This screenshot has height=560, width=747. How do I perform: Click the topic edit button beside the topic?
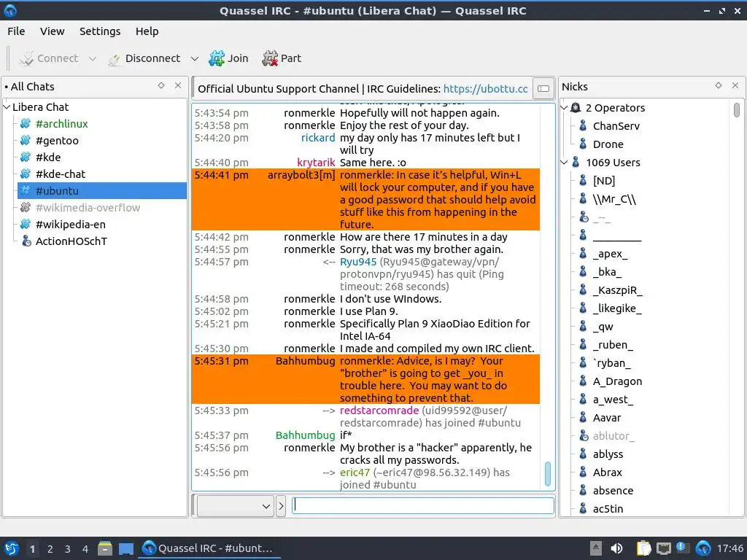coord(543,88)
